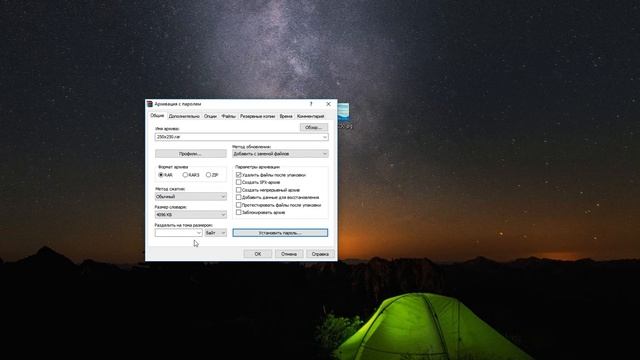Open the Байт units dropdown
The width and height of the screenshot is (640, 360).
coord(215,233)
